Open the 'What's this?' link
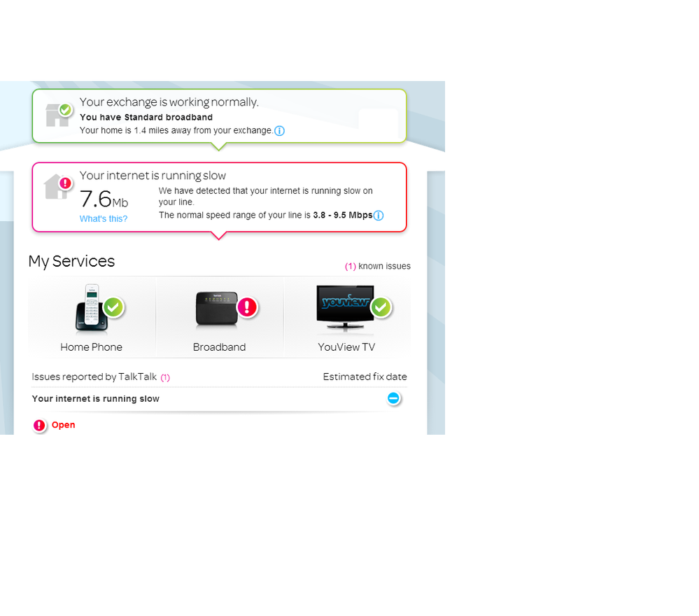Viewport: 699px width, 616px height. coord(104,219)
